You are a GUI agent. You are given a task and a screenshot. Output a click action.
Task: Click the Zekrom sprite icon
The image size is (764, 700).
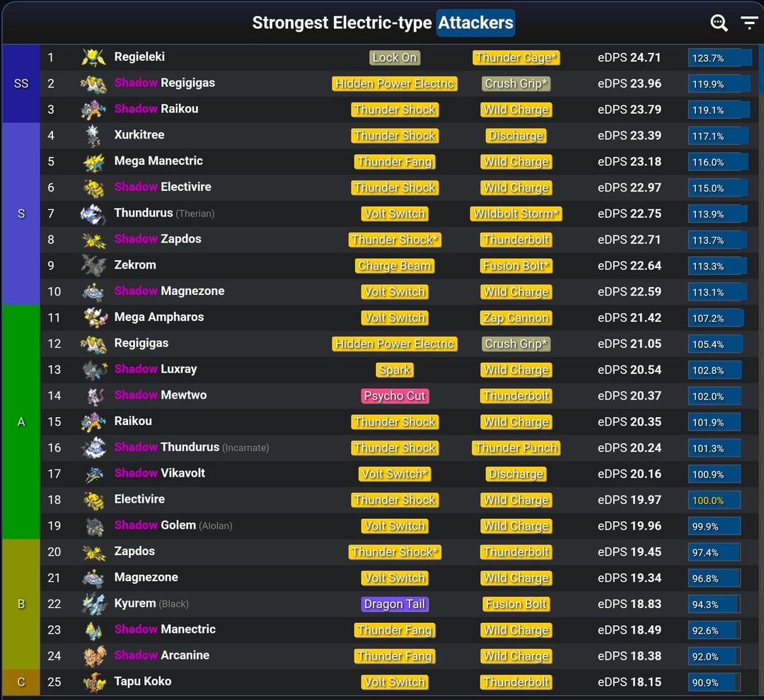(93, 265)
